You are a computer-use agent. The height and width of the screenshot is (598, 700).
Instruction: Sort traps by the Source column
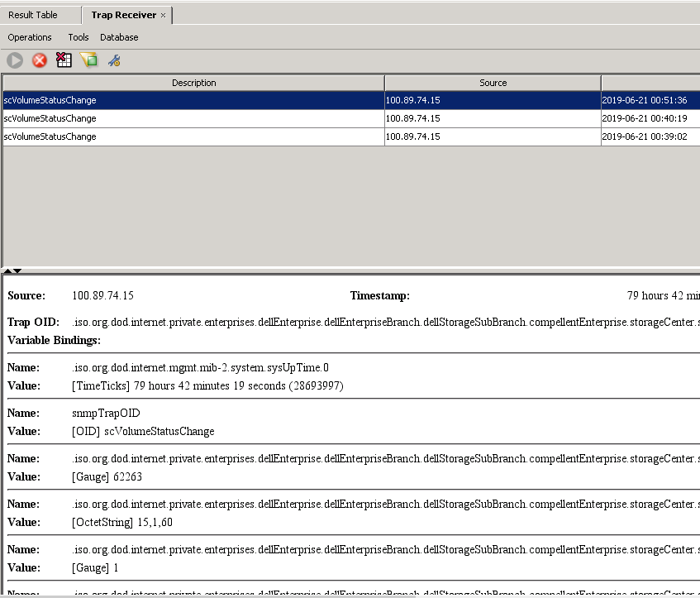(493, 83)
